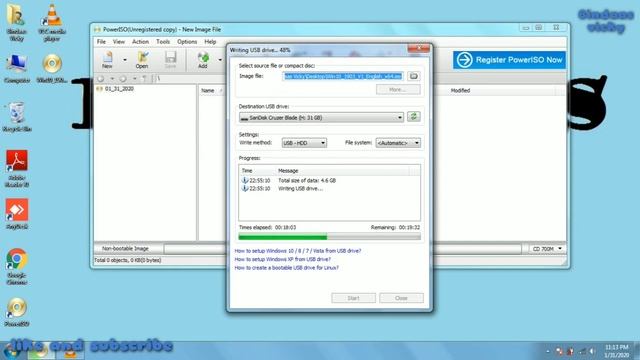Open the Adobe Reader desktop shortcut
640x360 pixels.
(x=17, y=169)
